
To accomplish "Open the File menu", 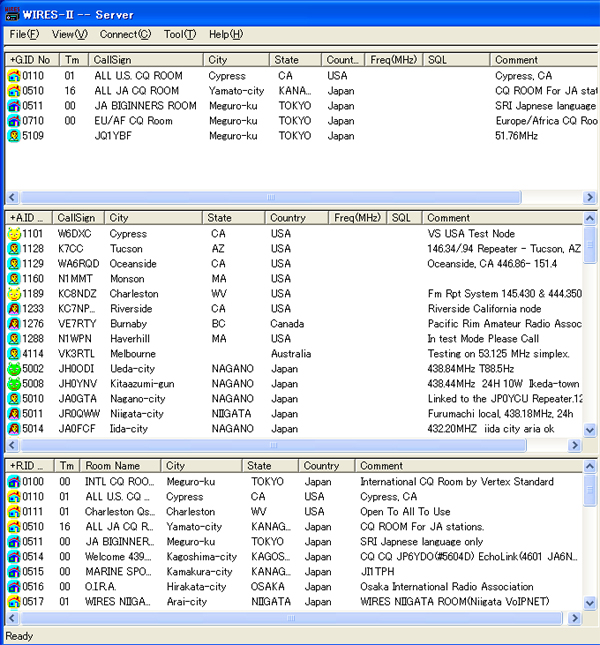I will (24, 34).
